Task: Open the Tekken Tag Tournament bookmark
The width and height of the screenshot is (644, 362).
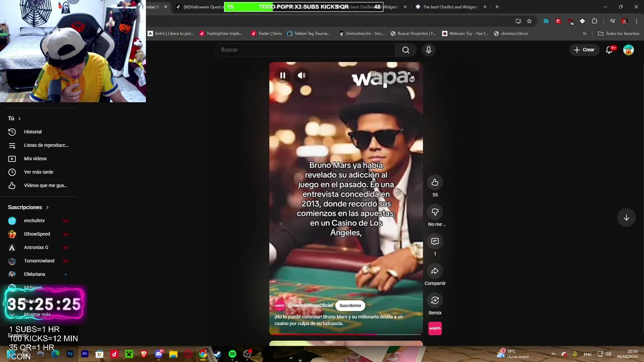Action: tap(308, 34)
